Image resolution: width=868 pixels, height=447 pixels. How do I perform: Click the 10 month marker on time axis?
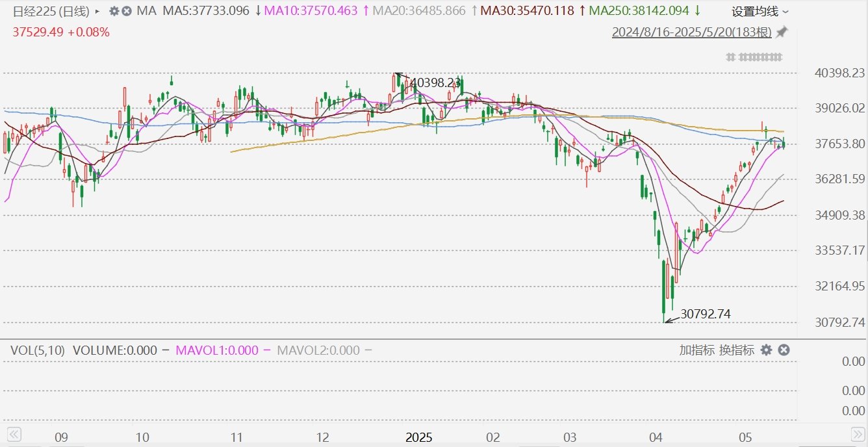(x=142, y=437)
